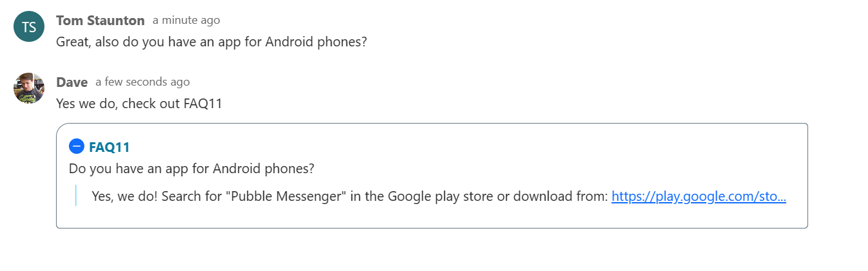Click the word FAQ11 in Dave's message
The image size is (868, 271).
pos(202,104)
